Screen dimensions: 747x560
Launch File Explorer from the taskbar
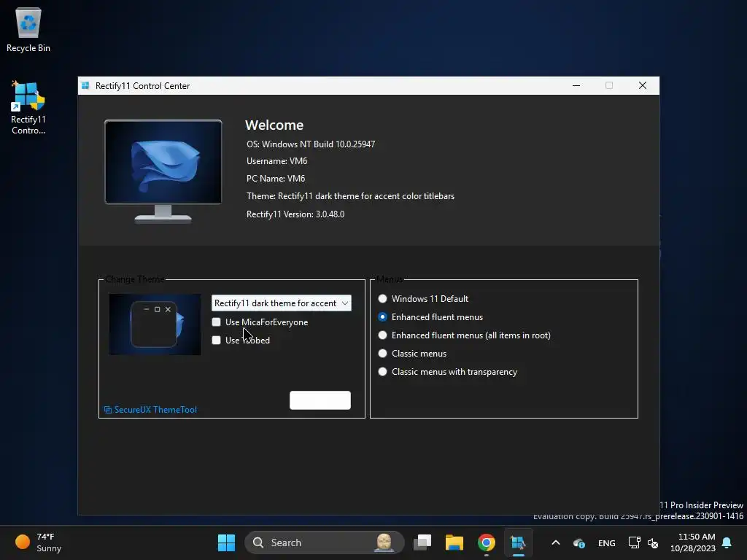[454, 542]
